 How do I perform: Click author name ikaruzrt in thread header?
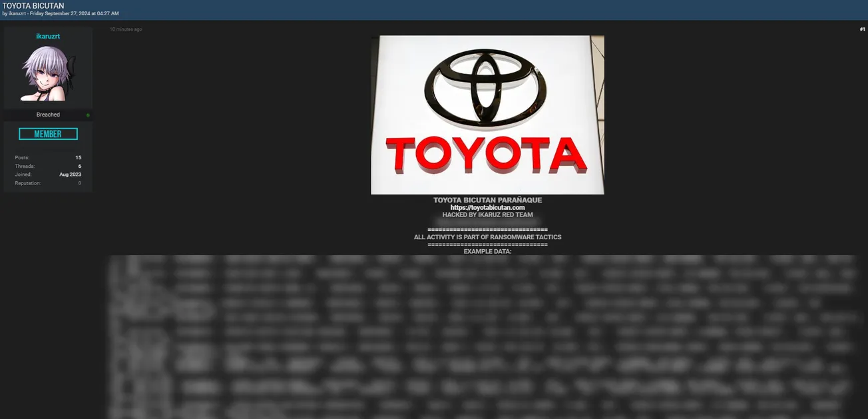(17, 13)
